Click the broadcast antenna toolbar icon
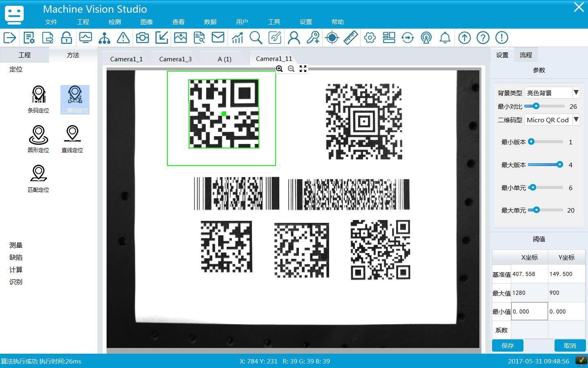Viewport: 588px width, 368px height. pos(426,38)
